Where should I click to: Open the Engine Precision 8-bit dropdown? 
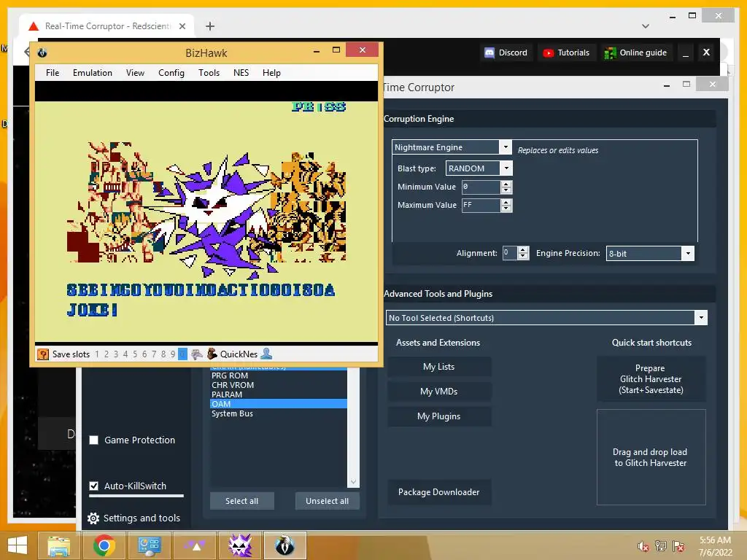click(688, 253)
